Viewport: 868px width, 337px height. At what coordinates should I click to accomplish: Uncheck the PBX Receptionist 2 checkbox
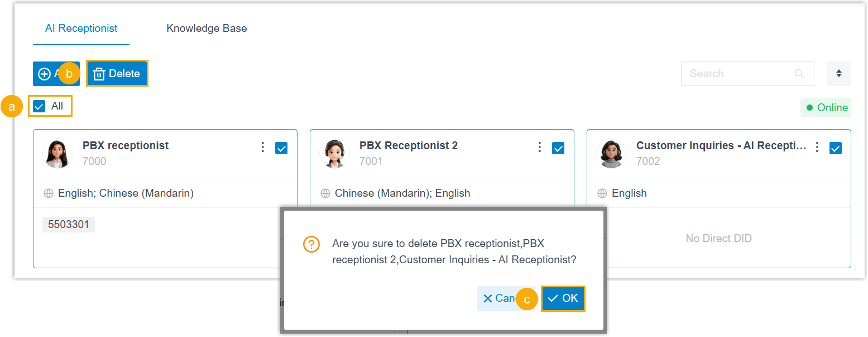558,148
